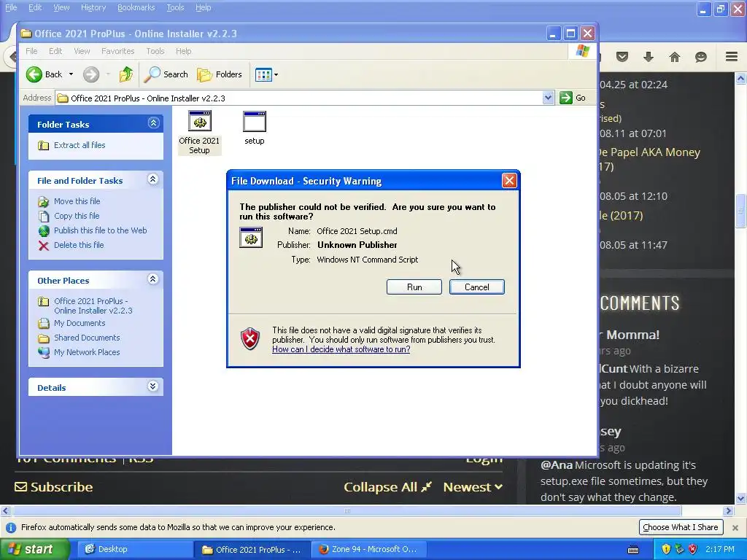Open the Address bar dropdown

[548, 98]
